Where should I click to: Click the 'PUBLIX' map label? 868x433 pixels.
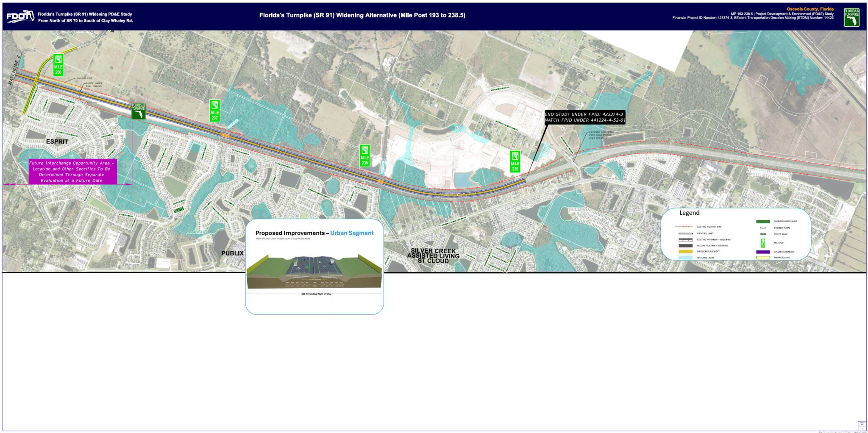click(x=232, y=253)
